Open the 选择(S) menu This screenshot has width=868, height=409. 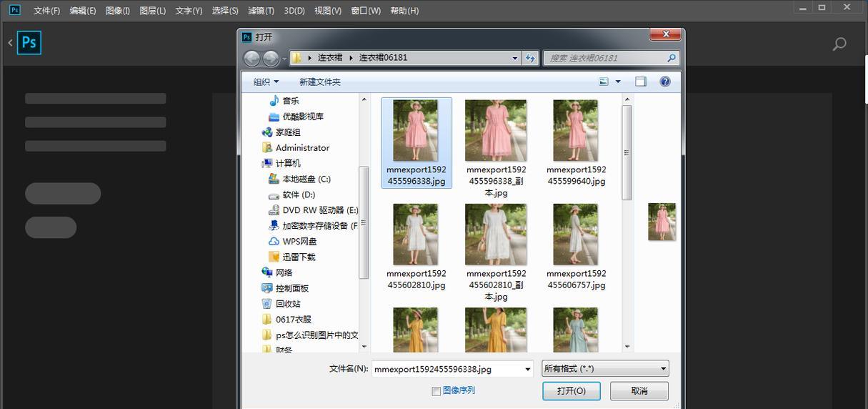coord(225,11)
